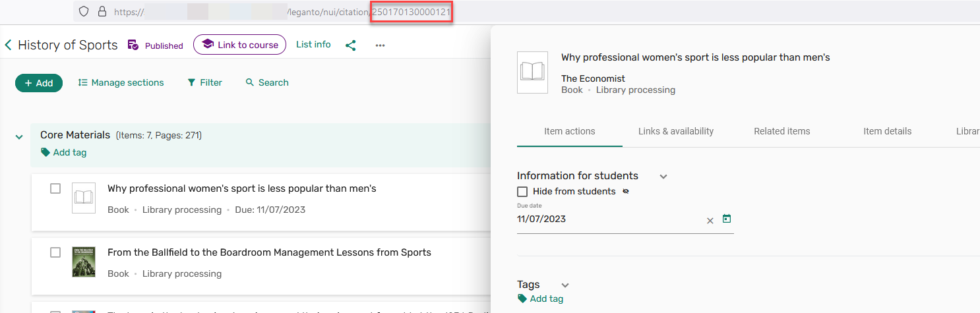This screenshot has height=313, width=980.
Task: Collapse Information for students section
Action: tap(663, 177)
